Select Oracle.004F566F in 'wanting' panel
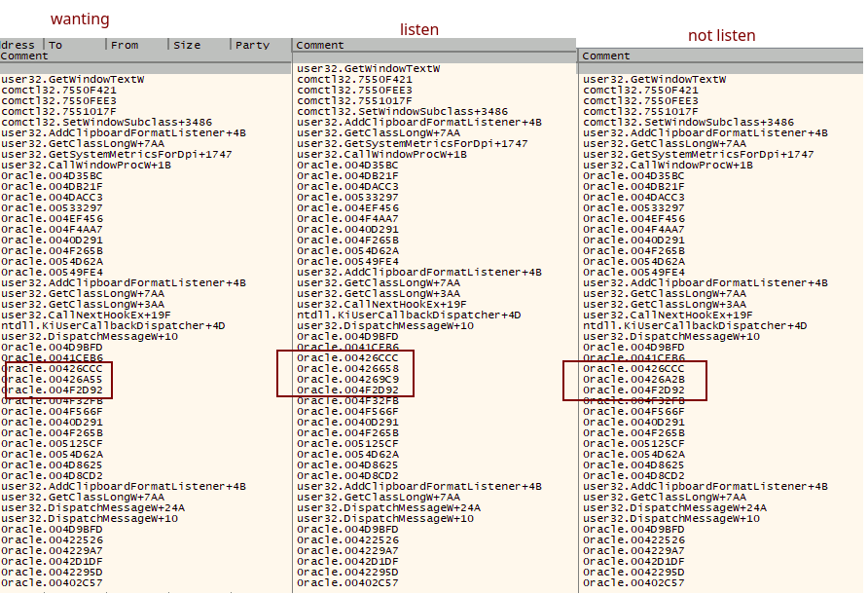The image size is (868, 594). [x=52, y=411]
